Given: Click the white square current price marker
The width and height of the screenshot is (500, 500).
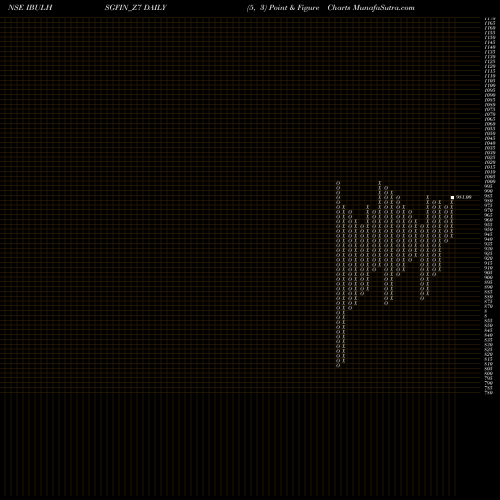Looking at the screenshot, I should click(452, 197).
